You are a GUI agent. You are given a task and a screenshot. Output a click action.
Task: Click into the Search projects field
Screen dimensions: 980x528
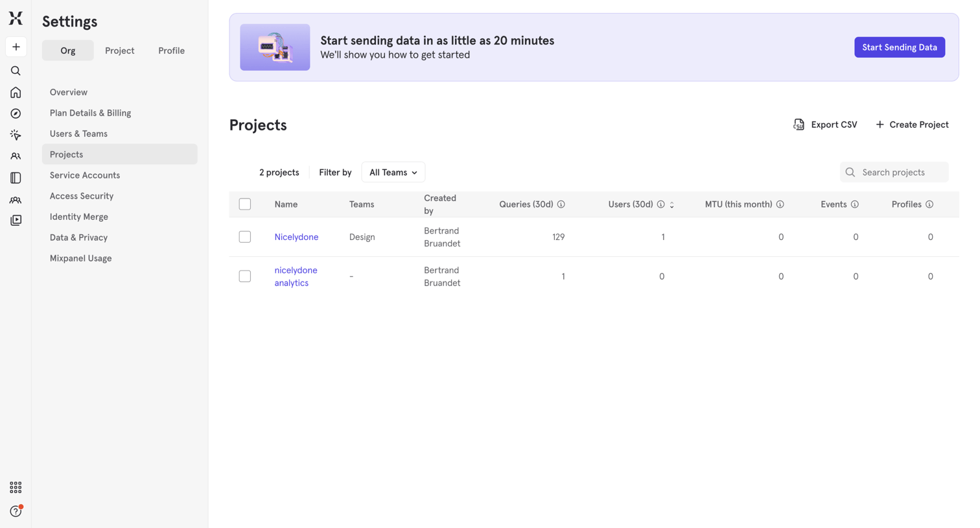tap(894, 173)
